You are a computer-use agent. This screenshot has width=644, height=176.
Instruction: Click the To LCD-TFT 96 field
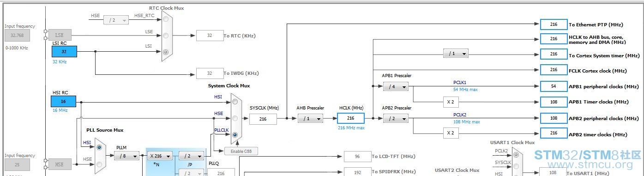357,157
